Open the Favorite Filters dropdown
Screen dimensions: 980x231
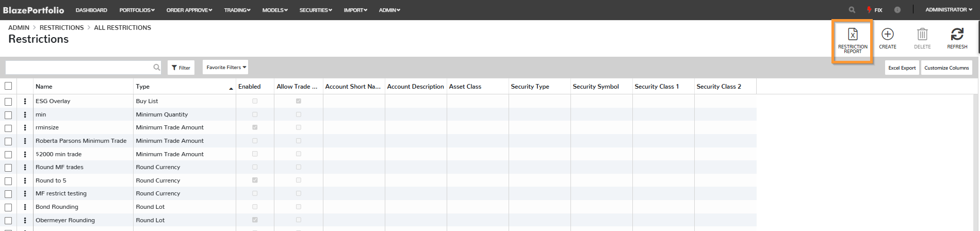[225, 67]
